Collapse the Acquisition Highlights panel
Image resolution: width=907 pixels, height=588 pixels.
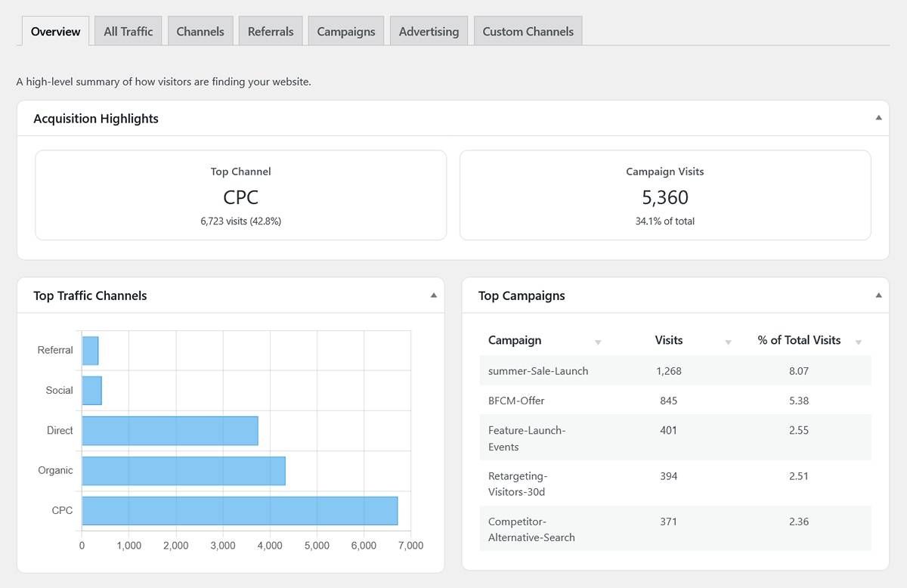tap(878, 118)
